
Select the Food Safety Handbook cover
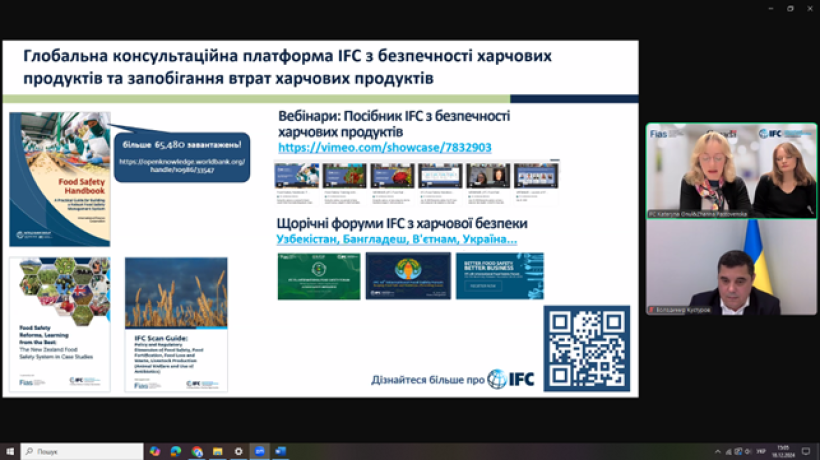[x=60, y=179]
